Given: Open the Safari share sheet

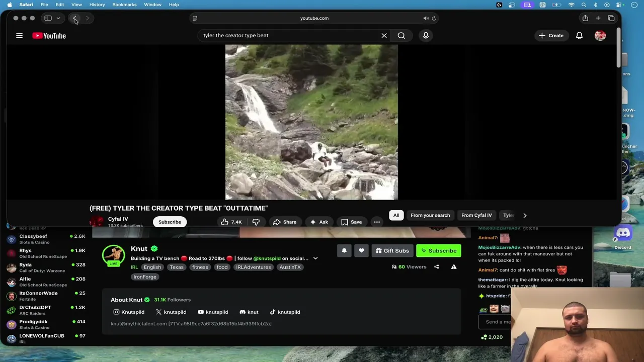Looking at the screenshot, I should 585,18.
